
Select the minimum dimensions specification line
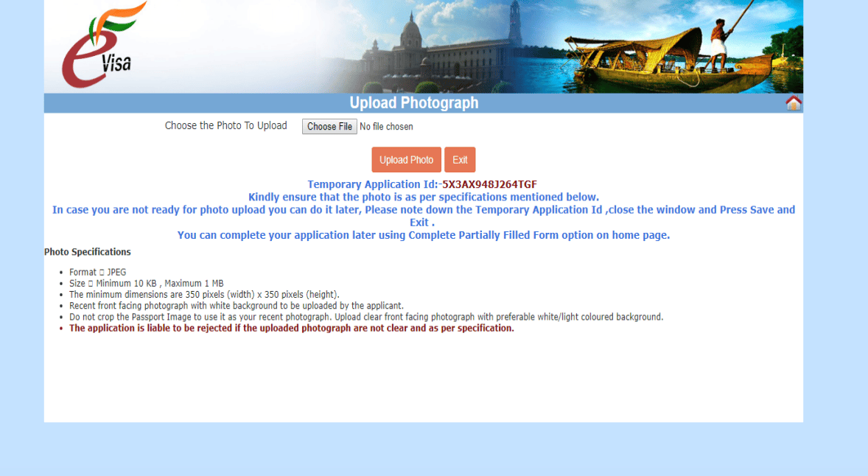click(x=203, y=294)
